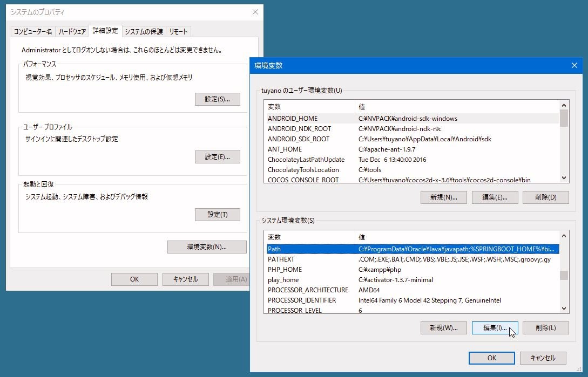This screenshot has height=377, width=588.
Task: Close the 環境変数 dialog with X
Action: pos(574,66)
